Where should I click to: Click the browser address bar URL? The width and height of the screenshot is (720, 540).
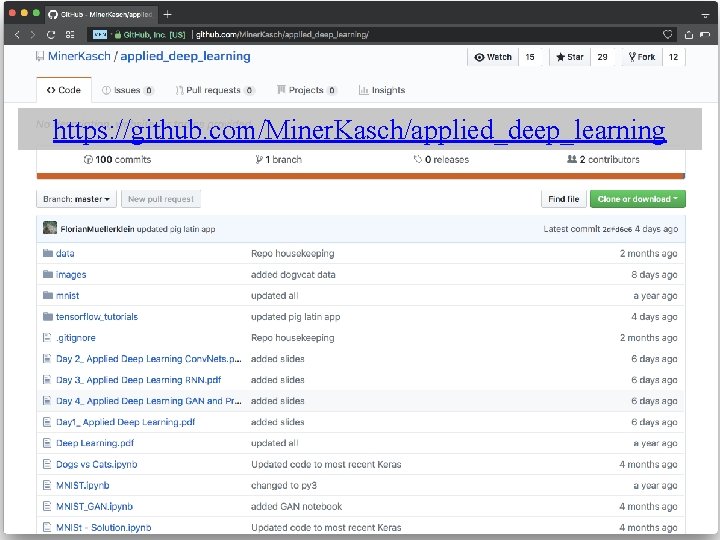point(282,34)
